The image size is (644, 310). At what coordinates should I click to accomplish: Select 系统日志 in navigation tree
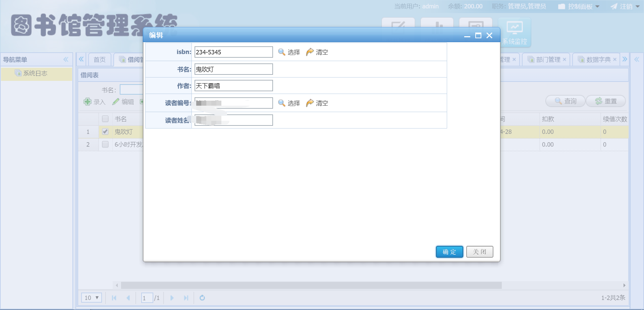click(x=35, y=73)
